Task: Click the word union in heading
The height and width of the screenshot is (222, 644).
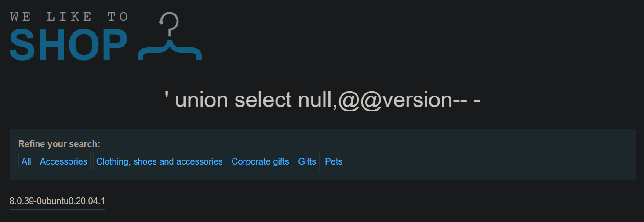Action: 202,100
